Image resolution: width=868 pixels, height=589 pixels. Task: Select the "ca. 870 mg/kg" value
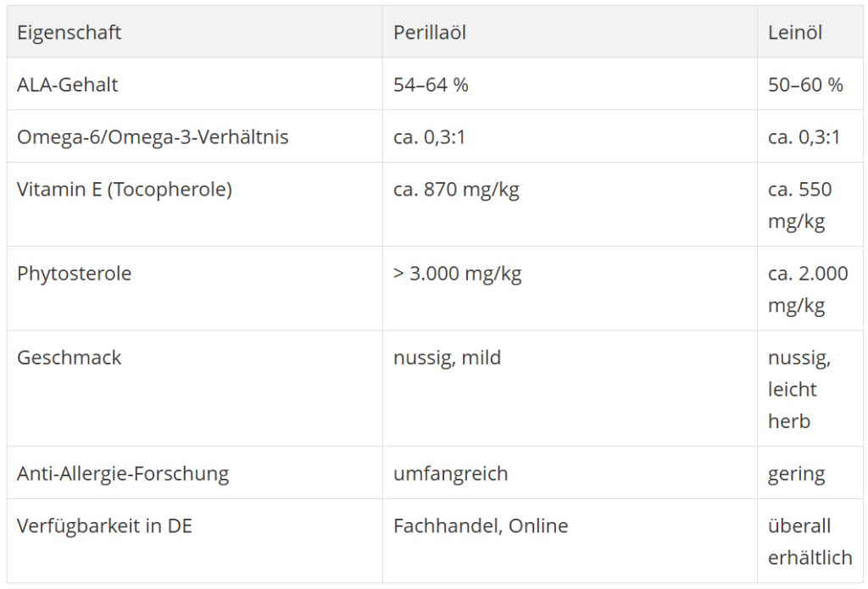[x=456, y=189]
